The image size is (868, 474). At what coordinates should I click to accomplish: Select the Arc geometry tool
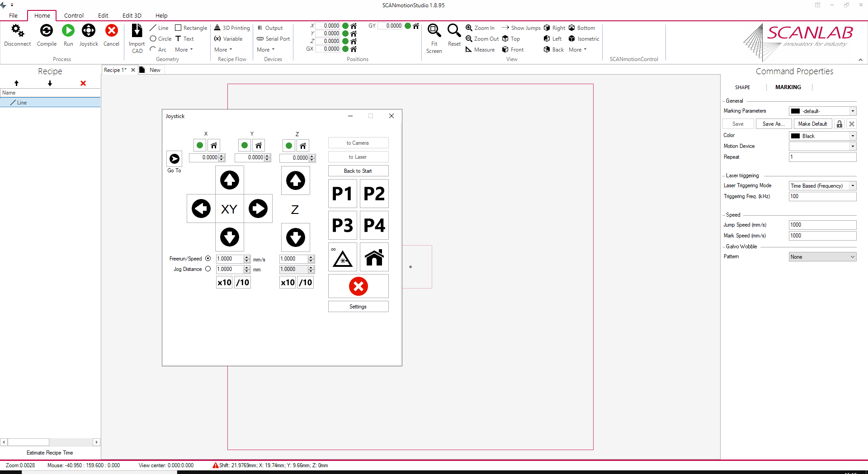158,50
